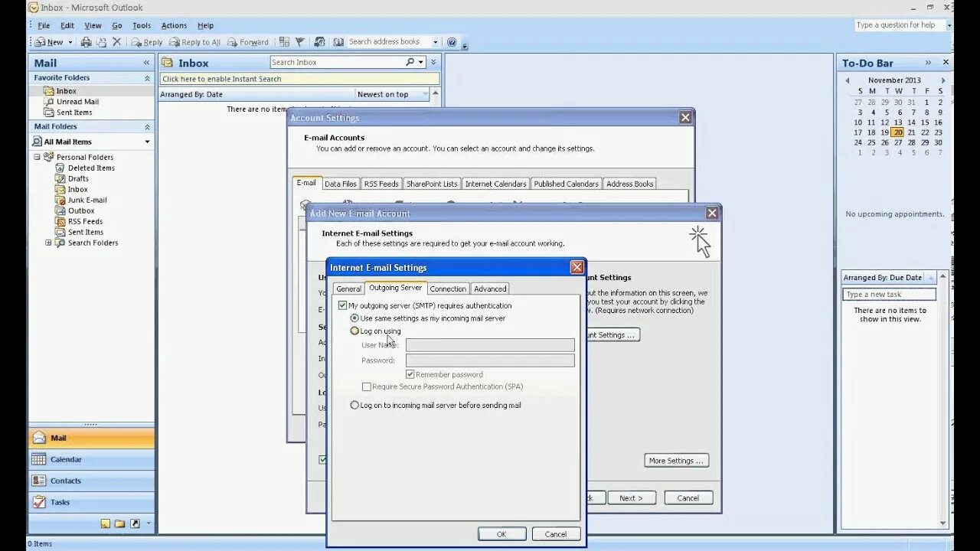Open the File menu

click(x=44, y=25)
